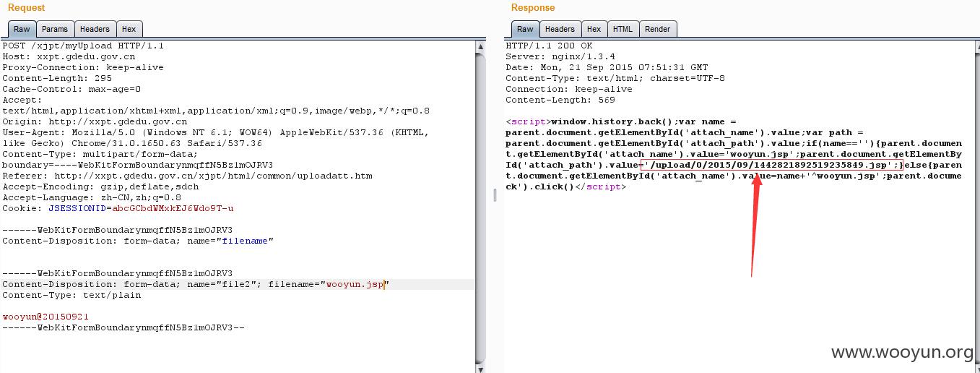Click the response Connection: keep-alive line
The height and width of the screenshot is (373, 980).
[569, 89]
